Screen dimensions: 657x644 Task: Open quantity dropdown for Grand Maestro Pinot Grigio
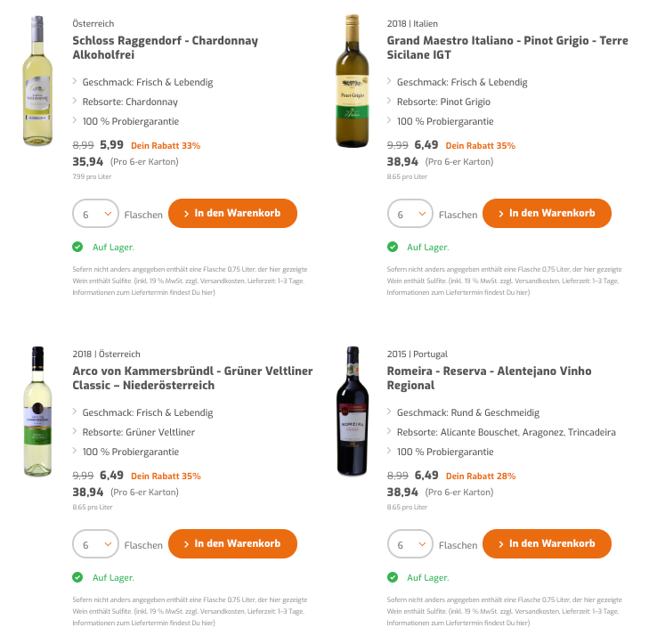pos(410,215)
